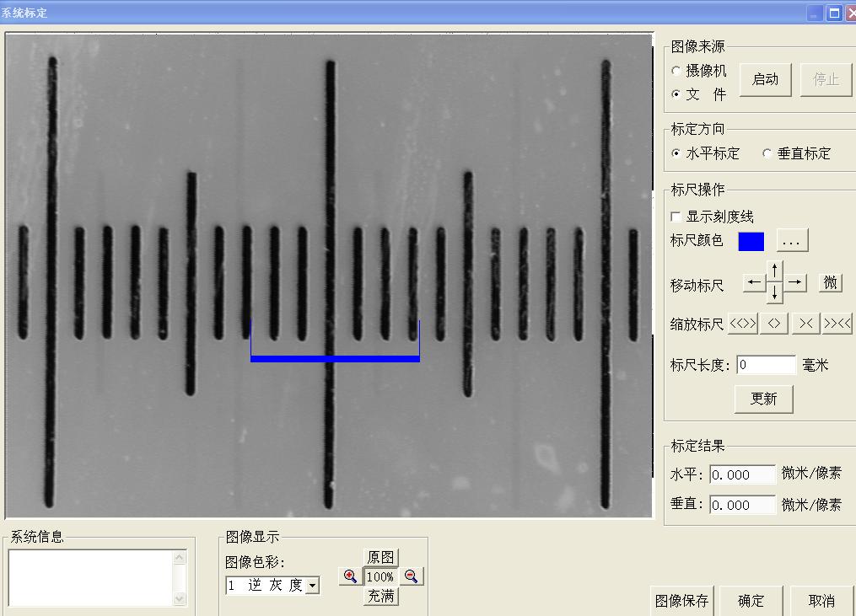Move the ruler left with the arrow button
Viewport: 856px width, 616px height.
point(753,283)
